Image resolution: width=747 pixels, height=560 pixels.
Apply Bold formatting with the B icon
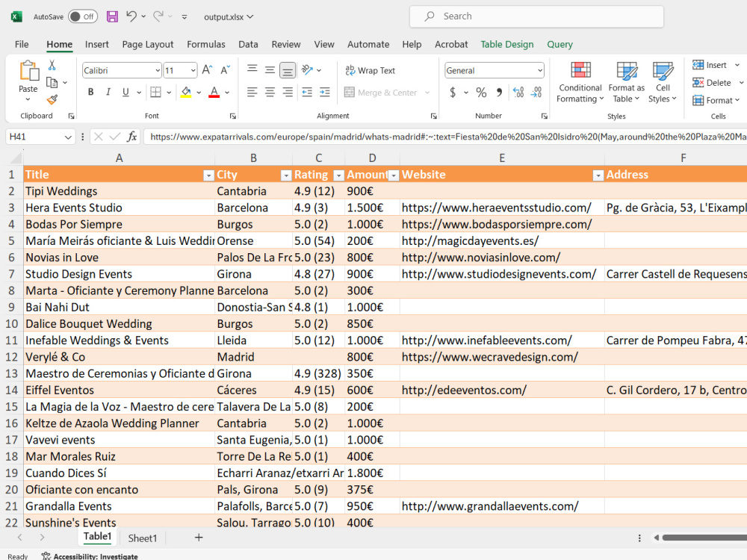[x=90, y=92]
